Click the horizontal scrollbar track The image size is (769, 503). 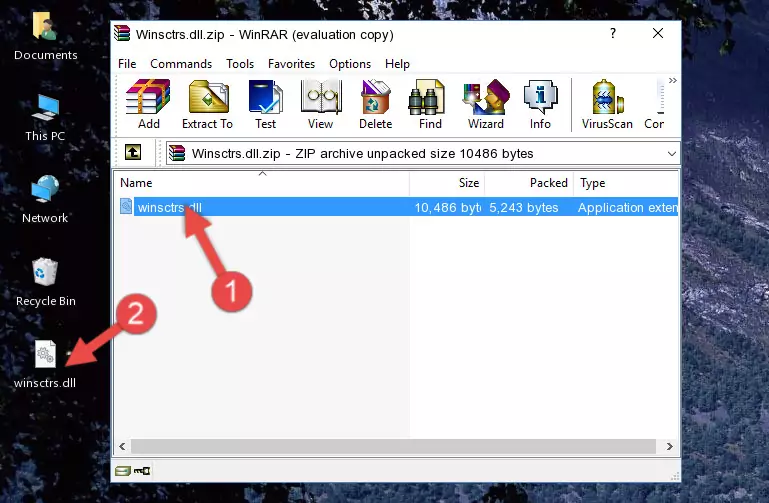[x=393, y=446]
